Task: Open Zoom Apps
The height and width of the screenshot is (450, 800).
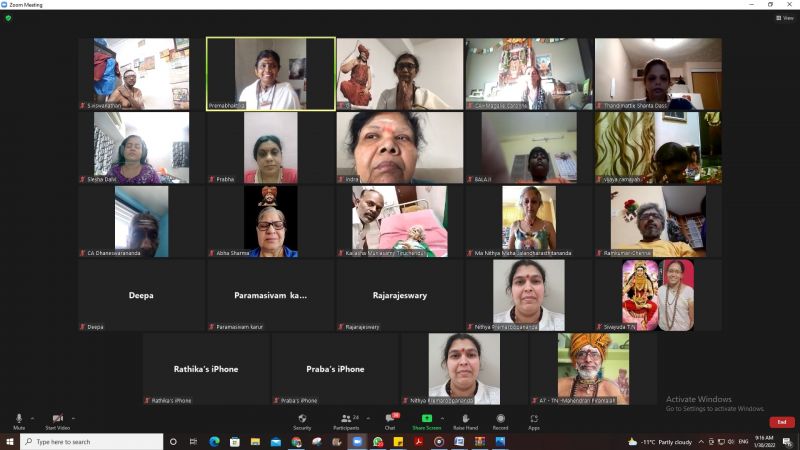Action: pos(534,421)
